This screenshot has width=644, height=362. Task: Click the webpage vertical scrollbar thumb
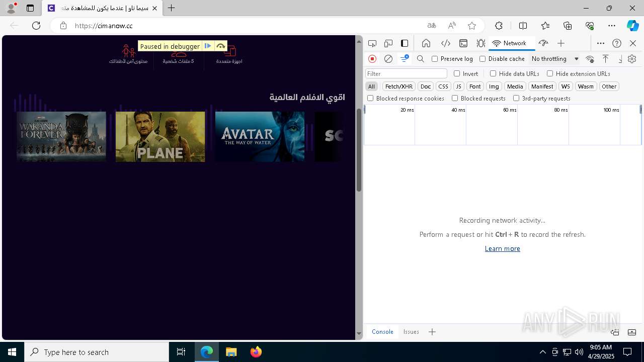point(359,150)
